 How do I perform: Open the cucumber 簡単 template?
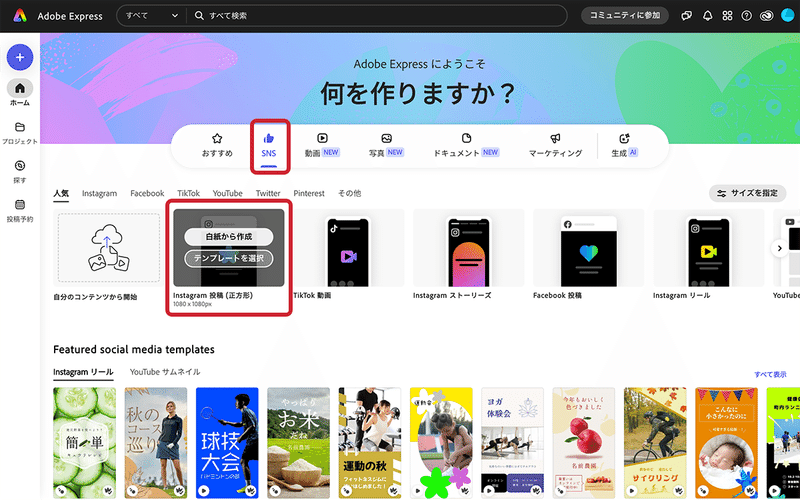point(85,443)
